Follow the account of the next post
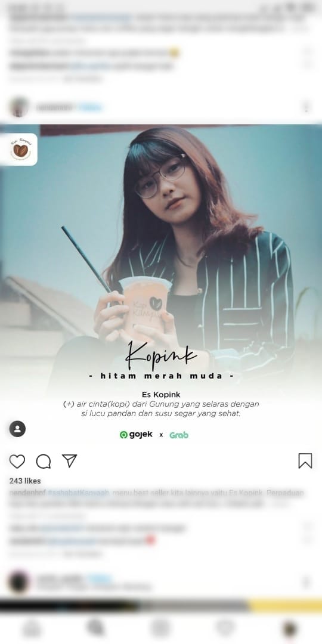The width and height of the screenshot is (322, 644). pos(100,578)
